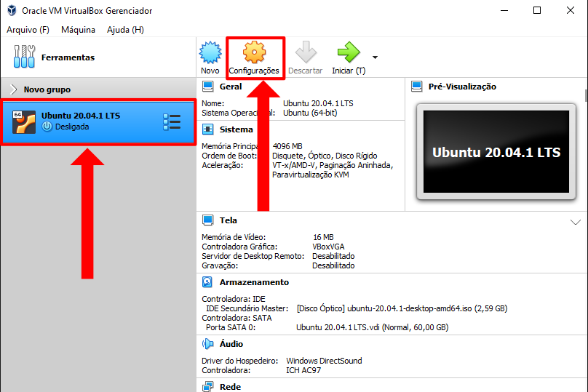This screenshot has height=392, width=588.
Task: Open the Tela section heading
Action: click(x=228, y=220)
